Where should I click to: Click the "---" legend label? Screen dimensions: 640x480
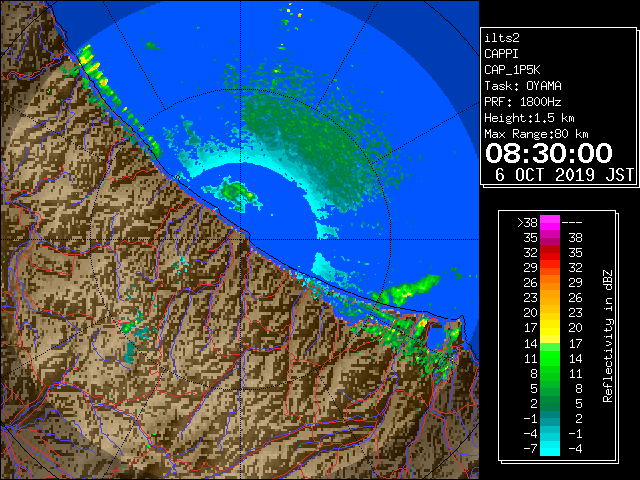click(x=572, y=223)
